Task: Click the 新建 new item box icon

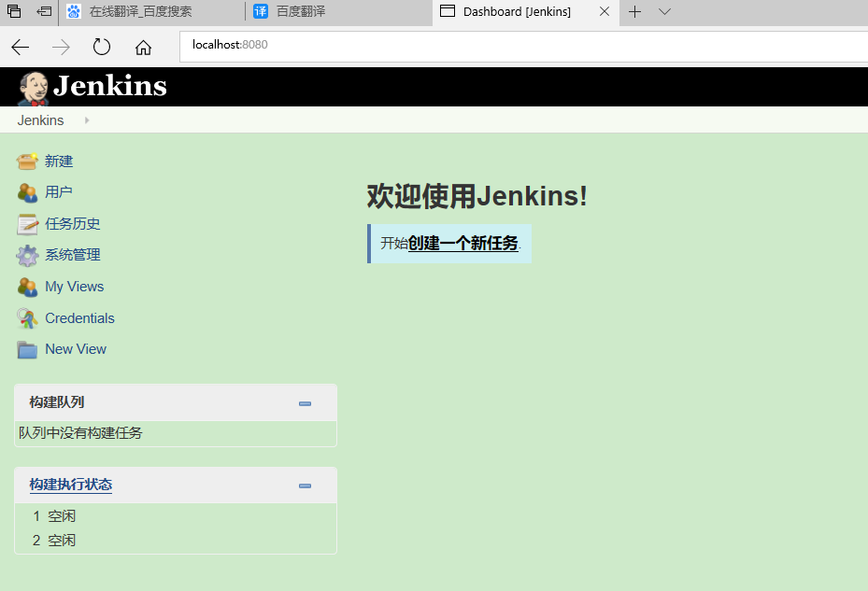Action: (x=27, y=161)
